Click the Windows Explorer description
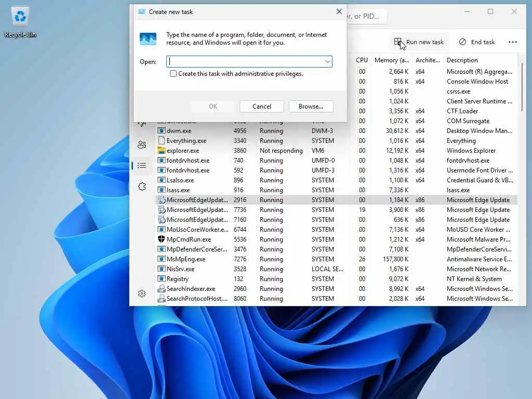The image size is (532, 399). click(x=471, y=150)
